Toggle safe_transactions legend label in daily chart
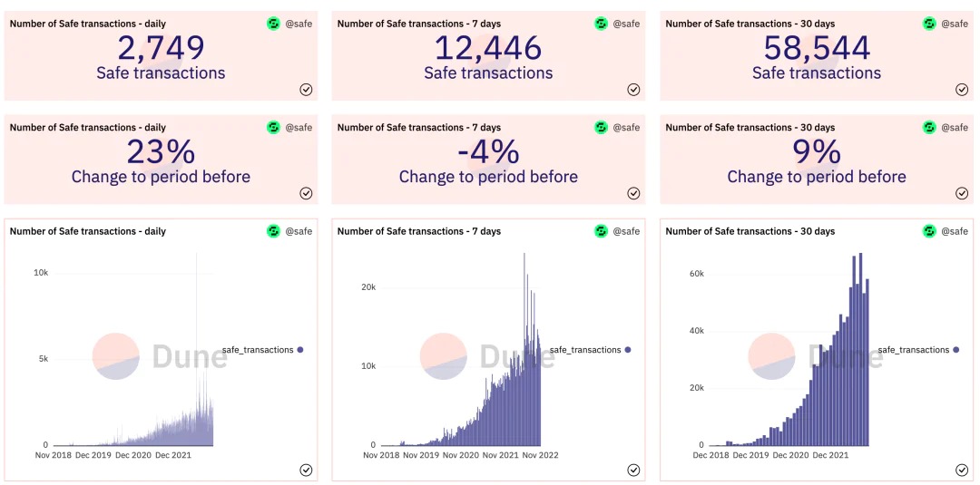The height and width of the screenshot is (485, 980). tap(258, 350)
